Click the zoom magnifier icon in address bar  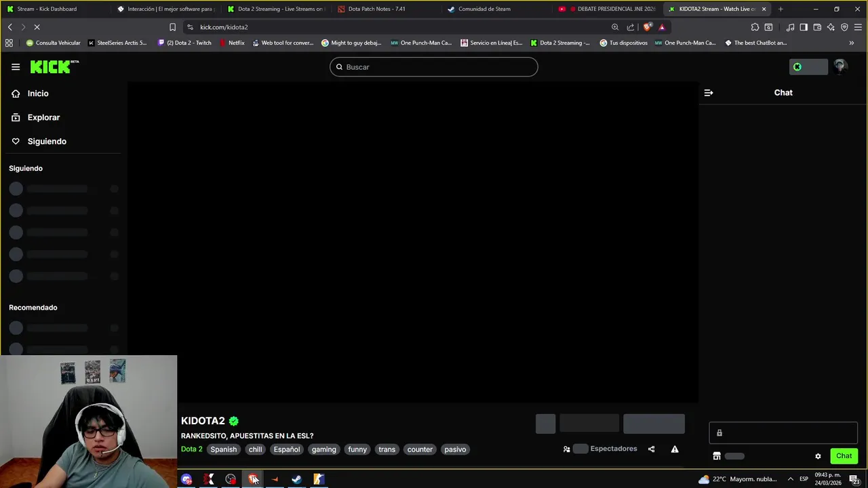[615, 27]
